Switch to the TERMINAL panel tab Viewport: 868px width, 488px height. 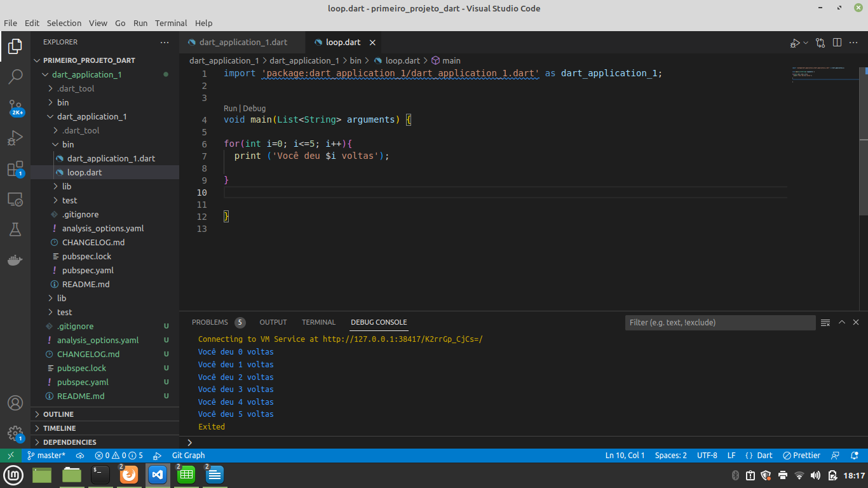318,322
